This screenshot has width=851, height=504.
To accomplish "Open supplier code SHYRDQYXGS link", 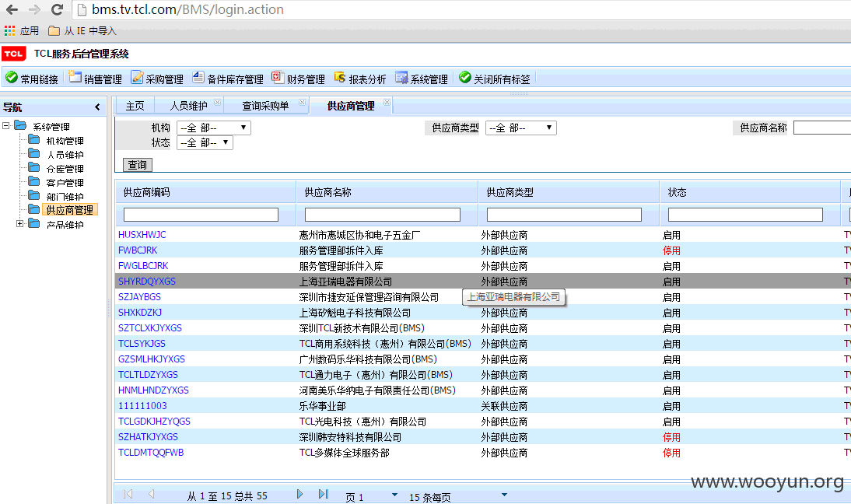I will [147, 282].
